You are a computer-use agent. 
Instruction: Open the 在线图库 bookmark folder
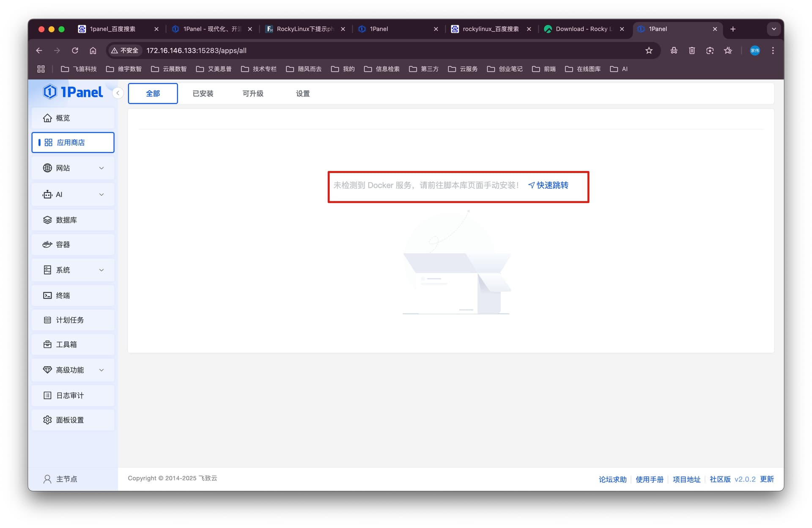583,69
